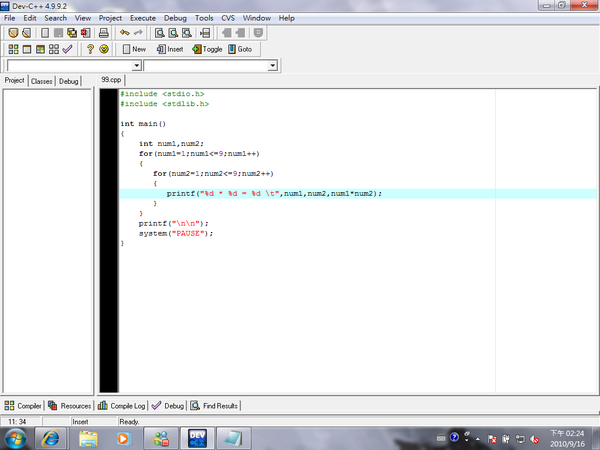Click the Run window icon
600x450 pixels.
click(x=27, y=49)
